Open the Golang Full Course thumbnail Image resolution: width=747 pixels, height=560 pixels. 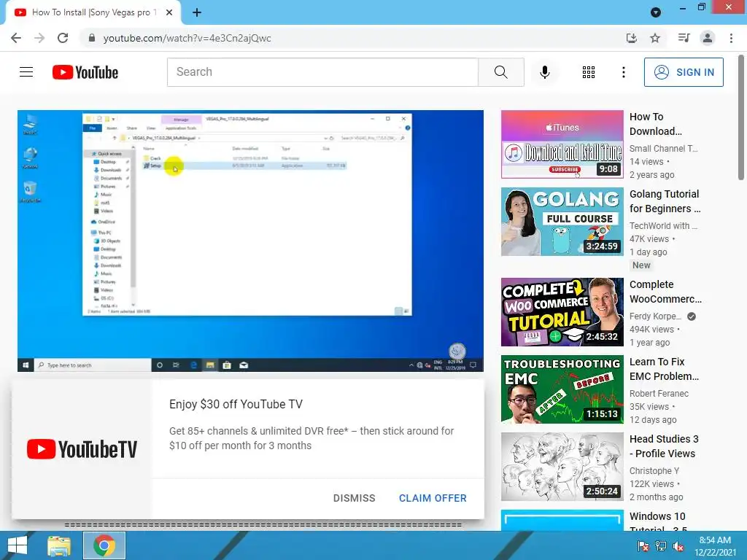562,222
